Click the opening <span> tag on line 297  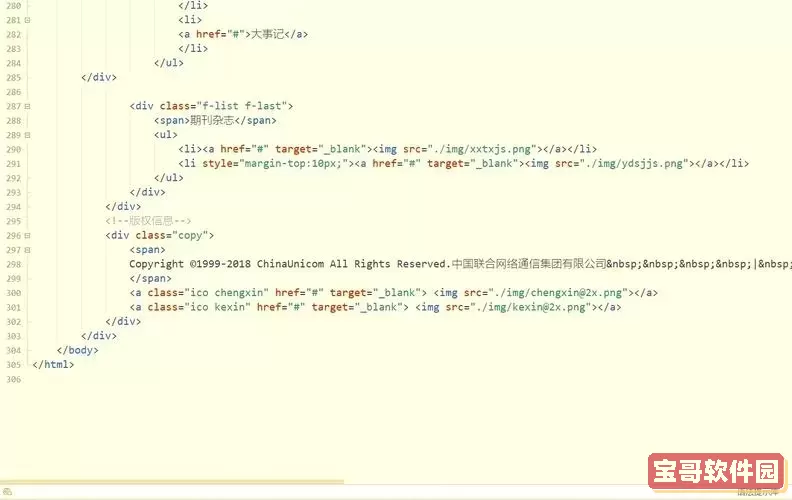147,250
